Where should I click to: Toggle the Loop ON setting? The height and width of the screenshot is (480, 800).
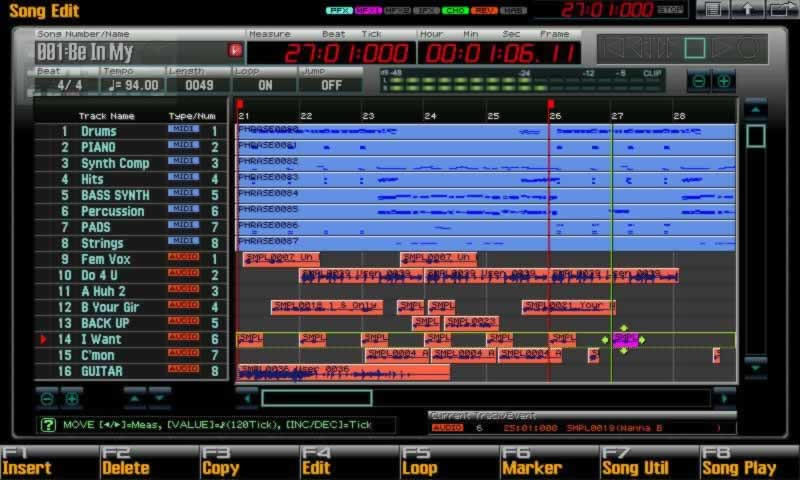[x=264, y=85]
